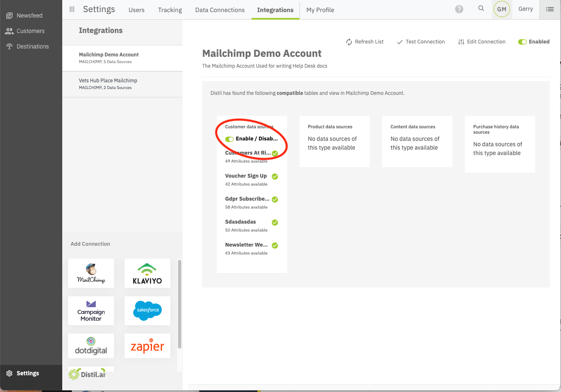Image resolution: width=561 pixels, height=392 pixels.
Task: Open the Newsfeed sidebar icon
Action: [9, 15]
